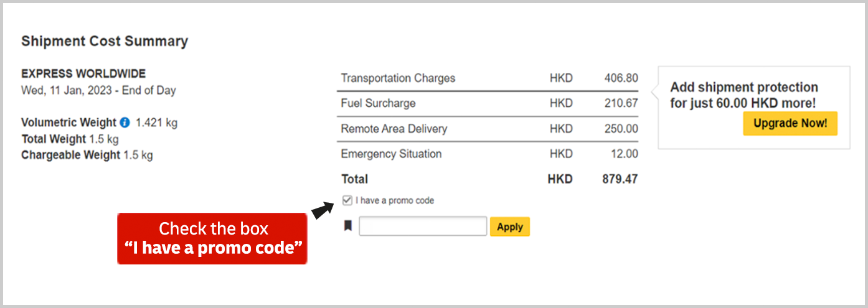Image resolution: width=868 pixels, height=308 pixels.
Task: Click the Total Weight 1.5 kg line
Action: click(x=70, y=139)
